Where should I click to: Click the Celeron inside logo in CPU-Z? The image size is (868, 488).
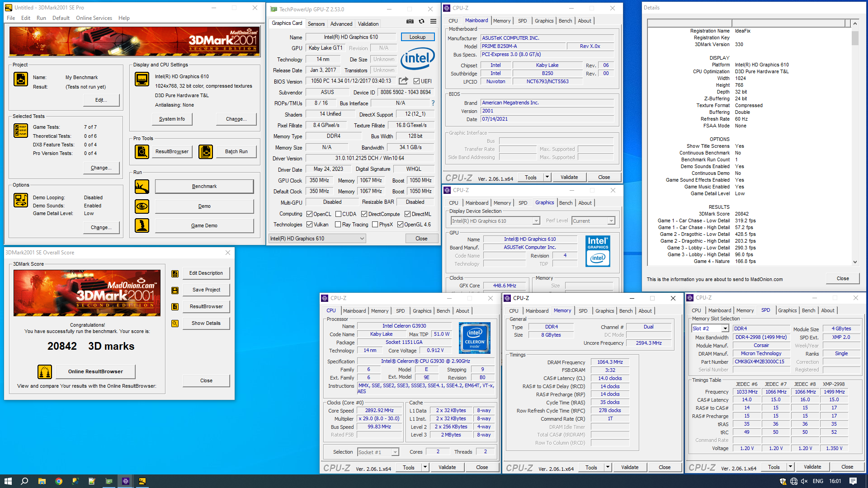[x=474, y=338]
